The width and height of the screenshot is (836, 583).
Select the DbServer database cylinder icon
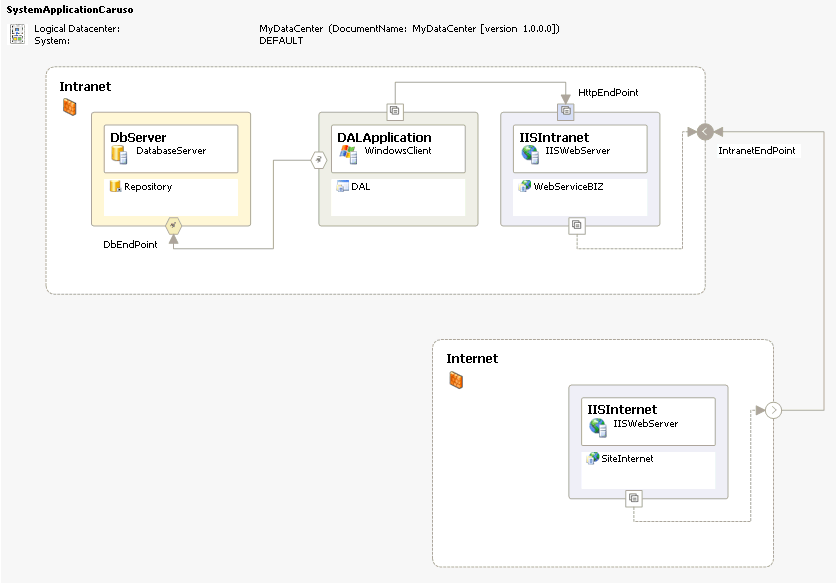pyautogui.click(x=119, y=154)
